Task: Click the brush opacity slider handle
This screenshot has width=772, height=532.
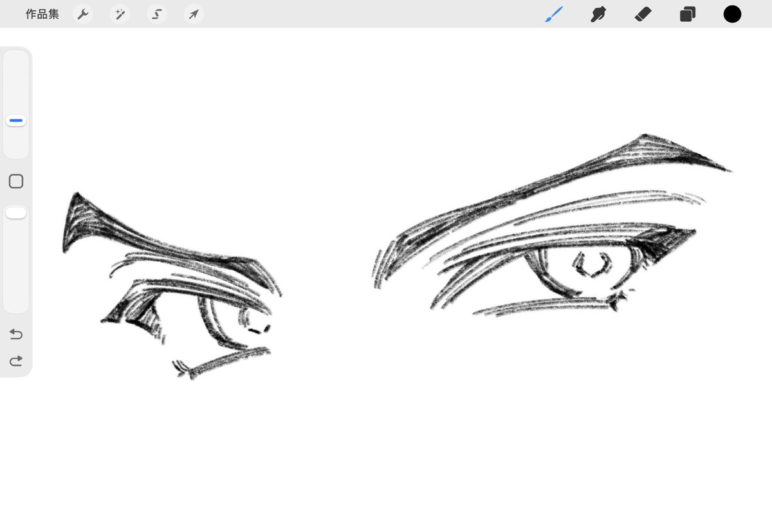Action: click(16, 213)
